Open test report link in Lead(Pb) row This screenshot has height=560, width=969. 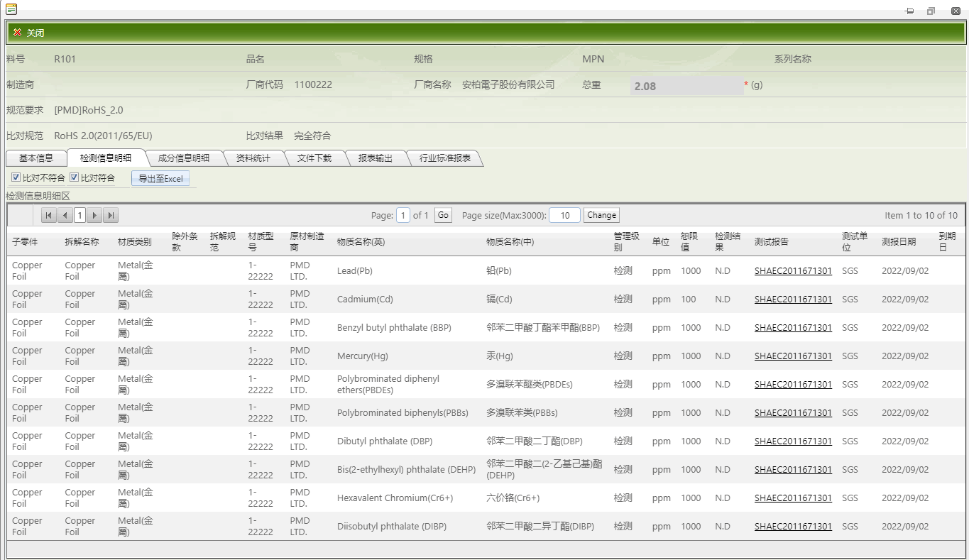793,271
